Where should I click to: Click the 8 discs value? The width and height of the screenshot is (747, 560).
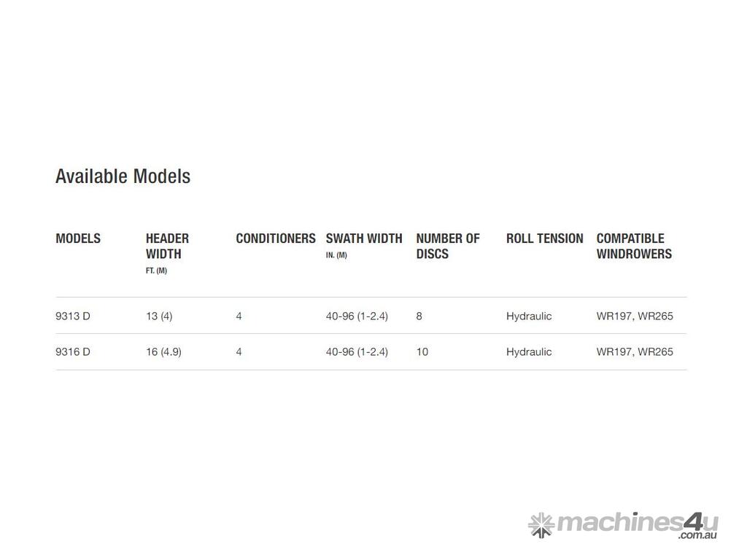[x=419, y=316]
